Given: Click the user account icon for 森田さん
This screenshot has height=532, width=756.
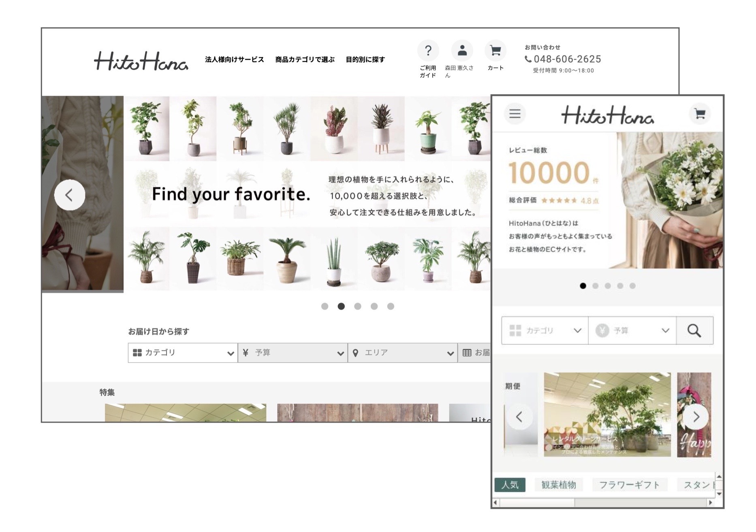Looking at the screenshot, I should pos(462,51).
